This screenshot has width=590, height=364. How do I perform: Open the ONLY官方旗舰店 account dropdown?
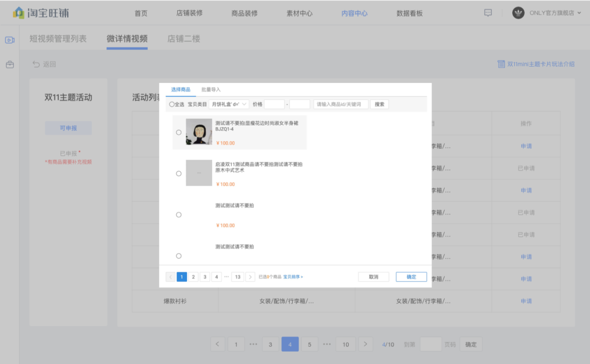tap(579, 13)
